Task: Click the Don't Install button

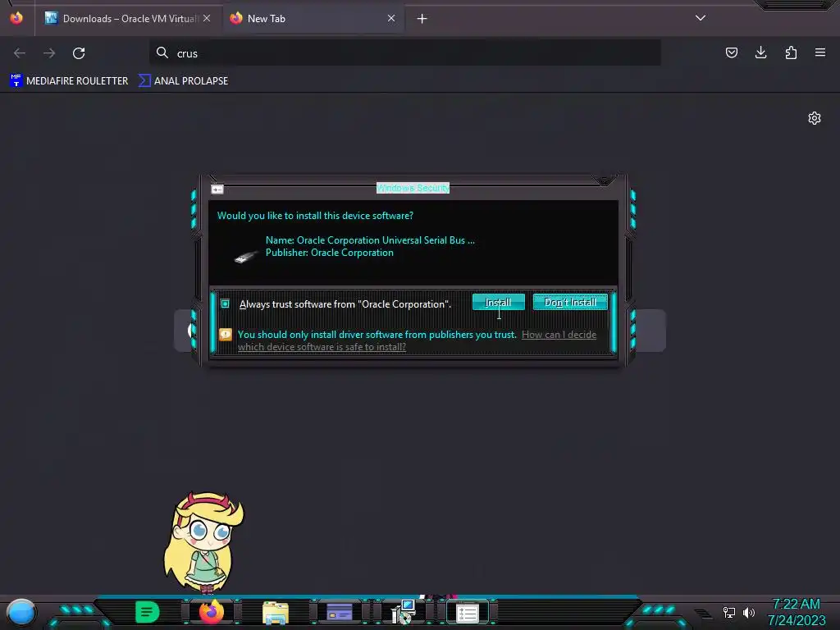Action: pos(570,302)
